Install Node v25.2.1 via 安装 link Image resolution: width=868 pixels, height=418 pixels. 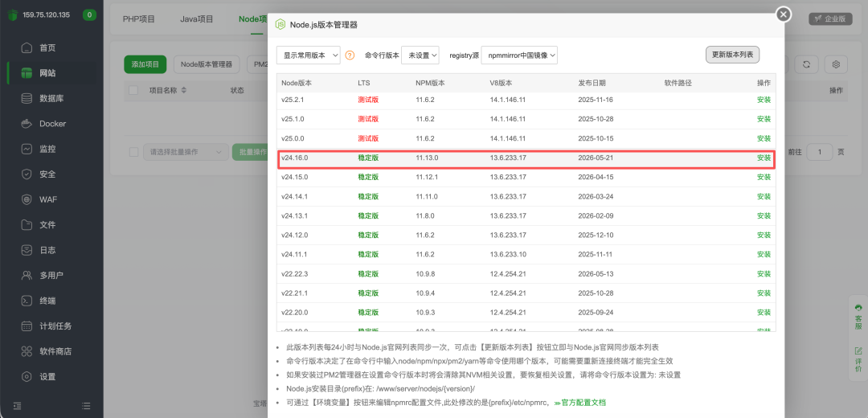click(764, 100)
